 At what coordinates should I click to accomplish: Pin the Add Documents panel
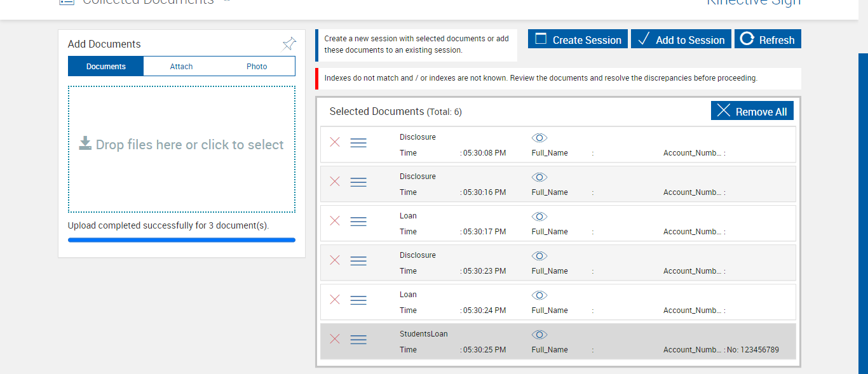point(289,44)
